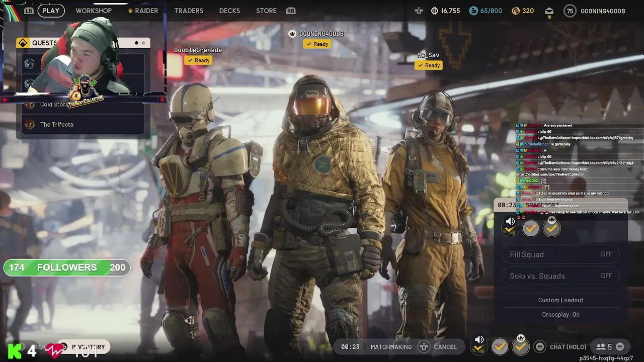The image size is (644, 362).
Task: Click the 16,755 coin balance
Action: 450,11
